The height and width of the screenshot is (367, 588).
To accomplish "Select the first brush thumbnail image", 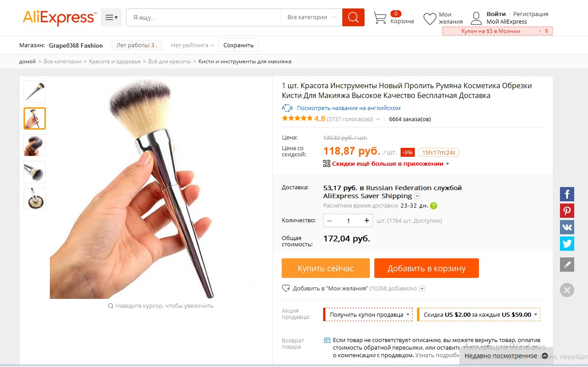I will (x=35, y=92).
